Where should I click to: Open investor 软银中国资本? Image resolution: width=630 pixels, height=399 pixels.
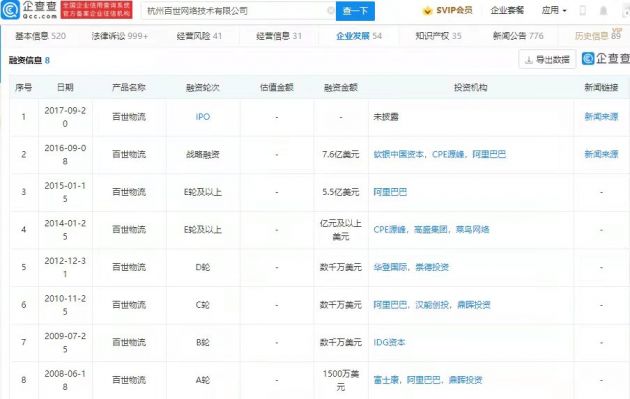click(398, 154)
